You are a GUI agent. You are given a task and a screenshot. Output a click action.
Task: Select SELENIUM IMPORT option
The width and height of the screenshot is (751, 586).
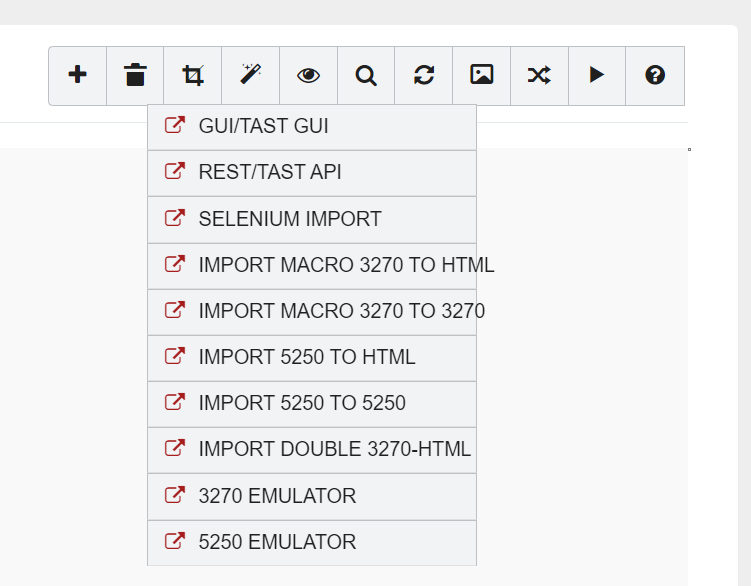(290, 219)
